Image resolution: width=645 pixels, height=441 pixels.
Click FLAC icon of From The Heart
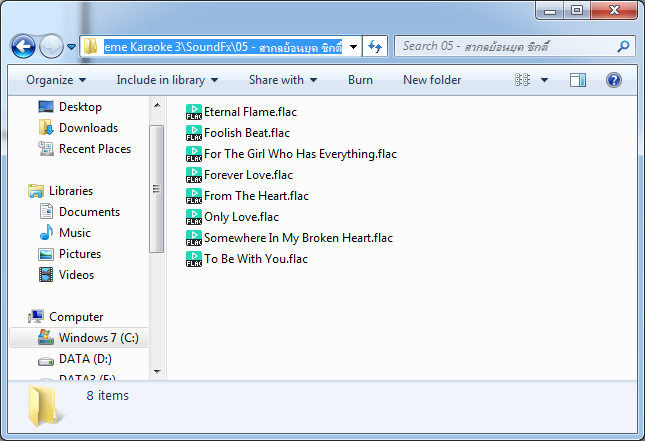pyautogui.click(x=194, y=196)
